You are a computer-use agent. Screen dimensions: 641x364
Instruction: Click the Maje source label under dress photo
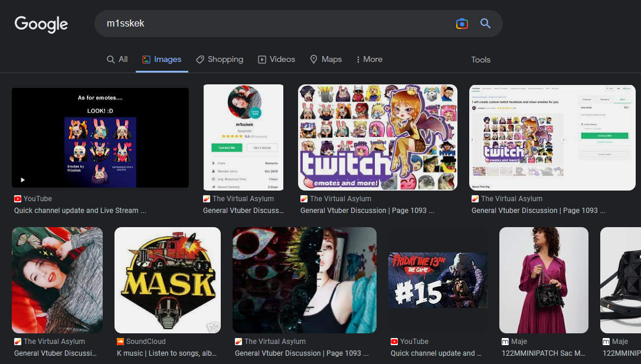519,342
